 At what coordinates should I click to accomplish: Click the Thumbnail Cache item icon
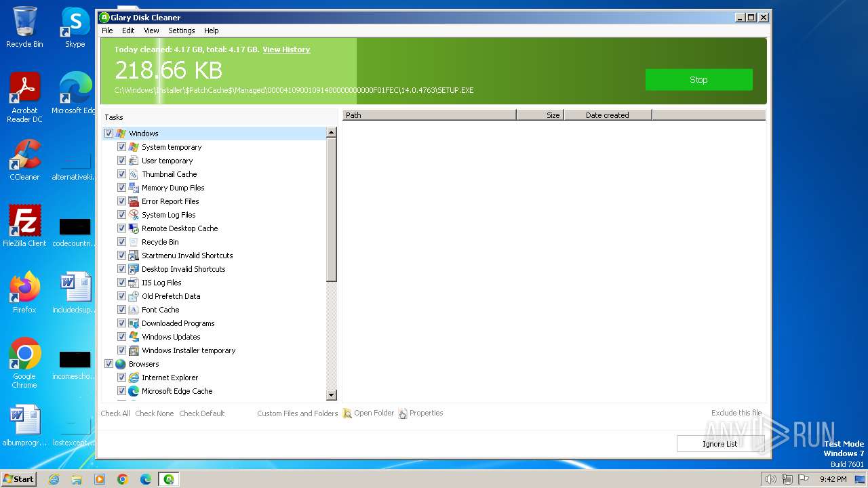134,174
